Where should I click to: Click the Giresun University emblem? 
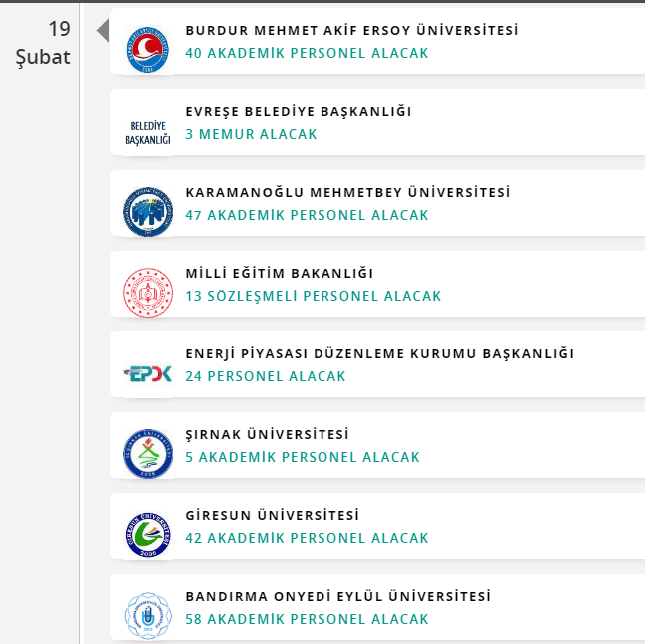148,535
